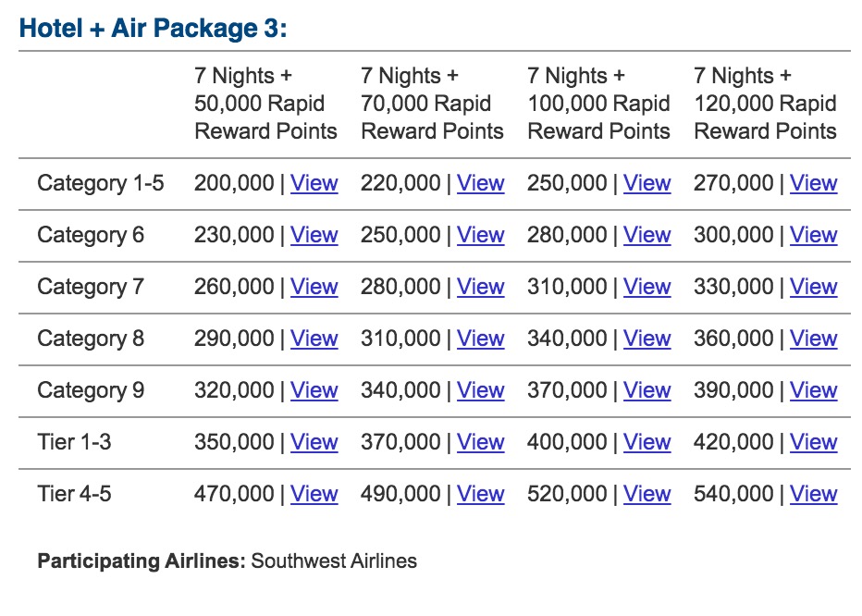This screenshot has width=862, height=616.
Task: Open View link beside 270,000 points
Action: coord(814,183)
